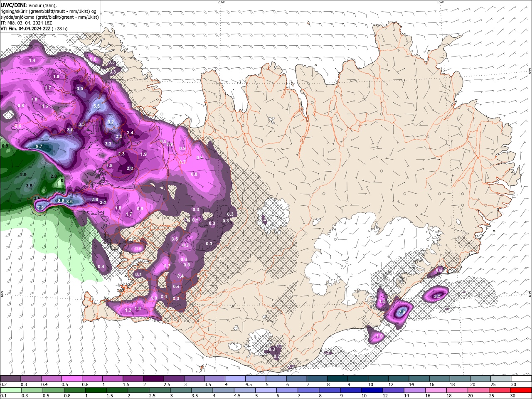This screenshot has width=532, height=399.
Task: Click the 8.8 snowfall value label
Action: (61, 201)
